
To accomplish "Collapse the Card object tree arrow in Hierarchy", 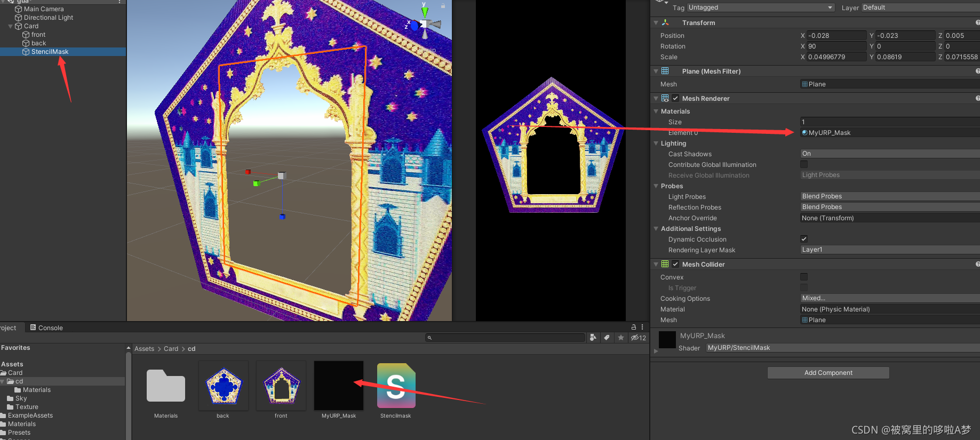I will click(10, 26).
